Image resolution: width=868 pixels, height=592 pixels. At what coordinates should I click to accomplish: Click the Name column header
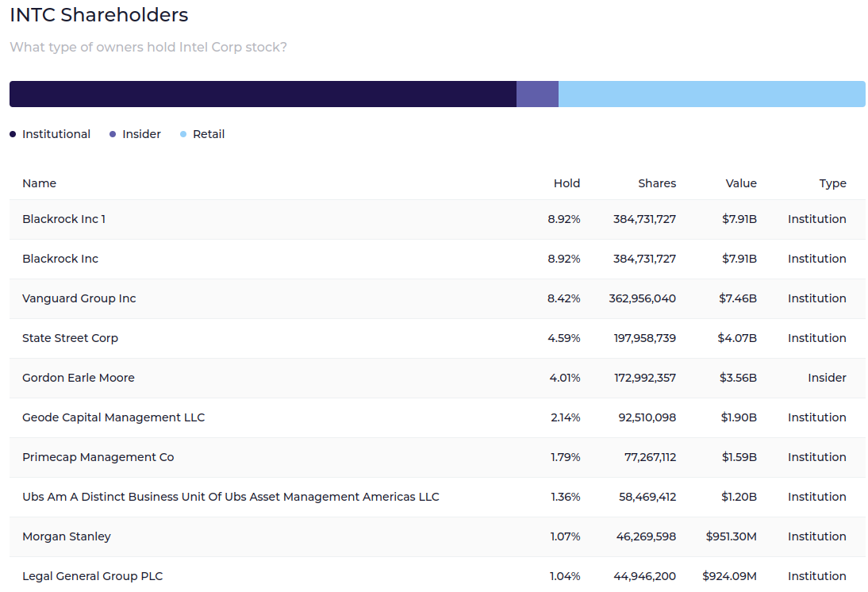point(40,183)
